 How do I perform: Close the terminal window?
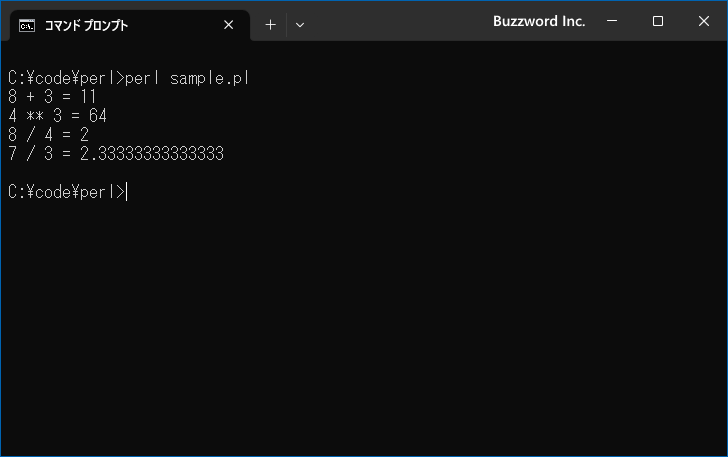click(x=703, y=21)
